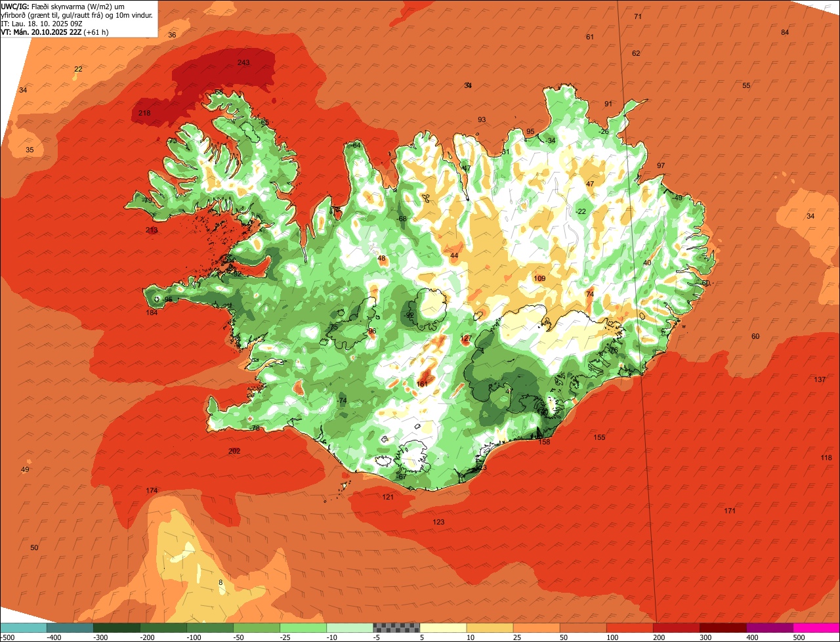The width and height of the screenshot is (840, 642).
Task: Click the crimson legend swatch between 200 and 300
Action: pos(677,628)
